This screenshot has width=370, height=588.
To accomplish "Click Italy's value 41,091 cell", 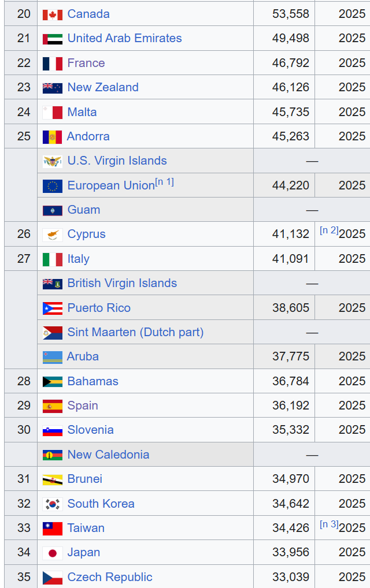I will [x=284, y=259].
